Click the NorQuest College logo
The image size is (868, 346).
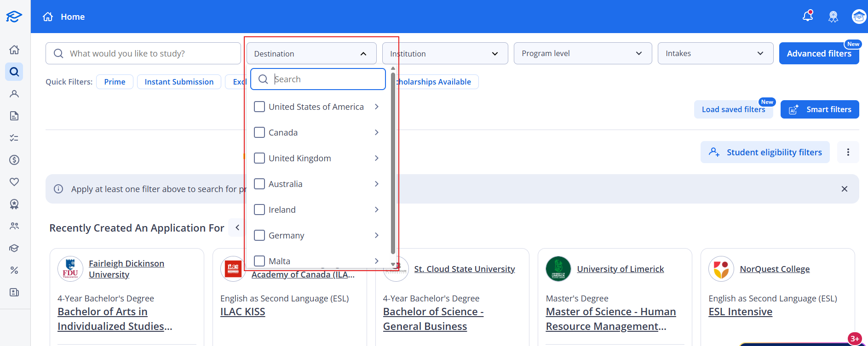(x=721, y=269)
